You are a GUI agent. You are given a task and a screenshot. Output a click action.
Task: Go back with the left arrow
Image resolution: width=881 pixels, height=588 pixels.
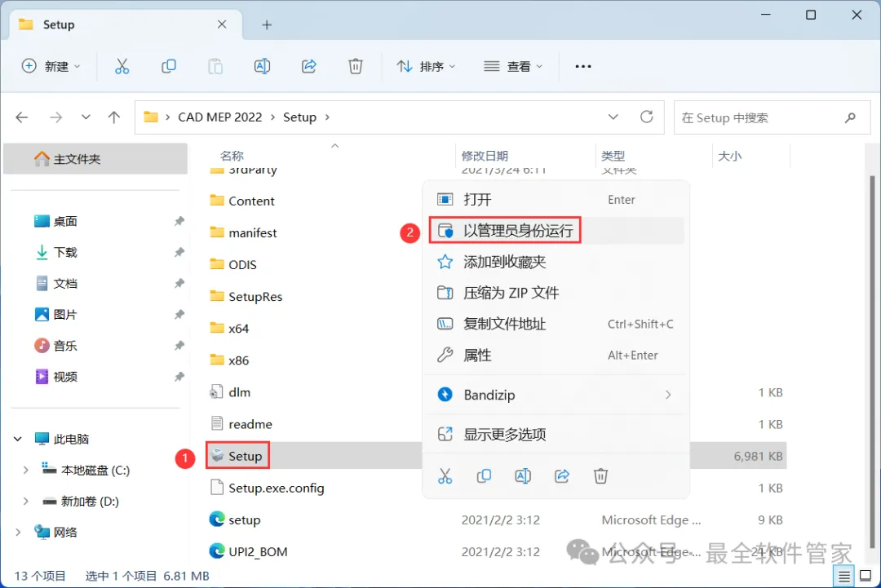point(22,117)
